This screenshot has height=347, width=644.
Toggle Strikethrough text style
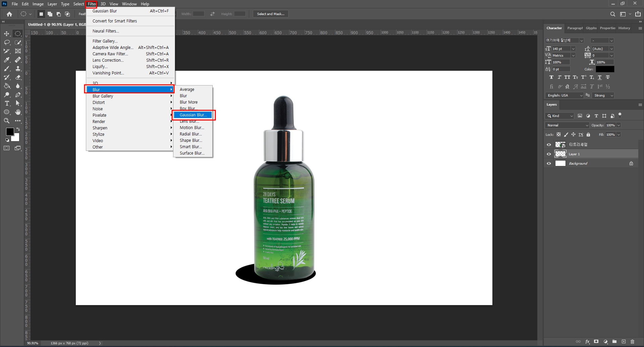click(x=608, y=77)
